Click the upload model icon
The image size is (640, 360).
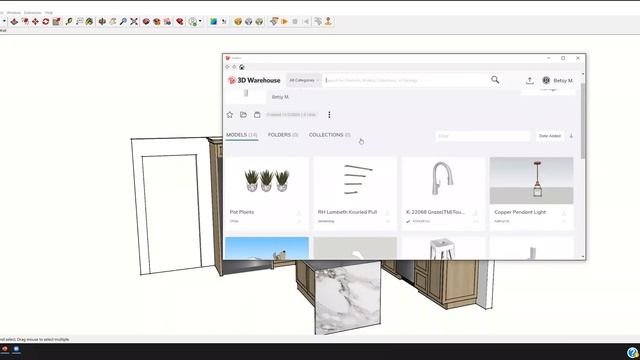click(x=529, y=80)
